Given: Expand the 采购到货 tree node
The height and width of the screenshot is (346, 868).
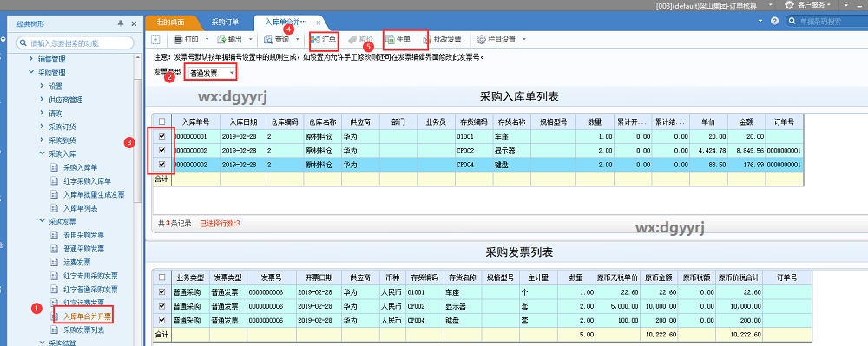Looking at the screenshot, I should click(x=42, y=140).
